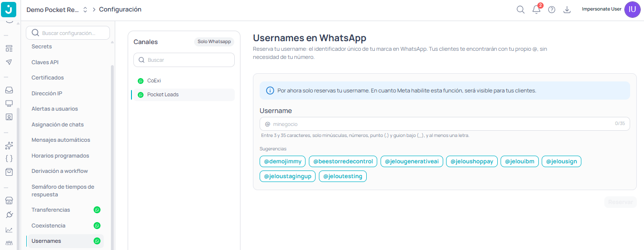The image size is (644, 250).
Task: Choose suggestion @jelougenerativeai
Action: (x=412, y=161)
